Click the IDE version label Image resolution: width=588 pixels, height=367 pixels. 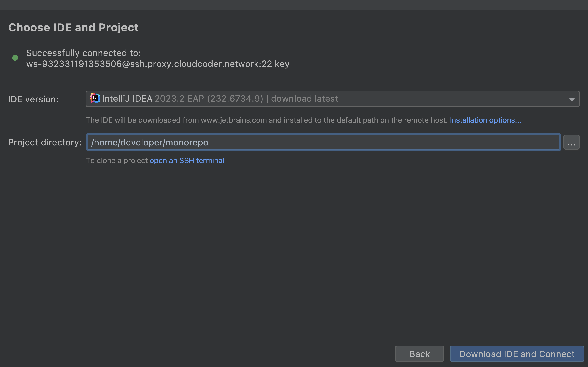point(33,99)
